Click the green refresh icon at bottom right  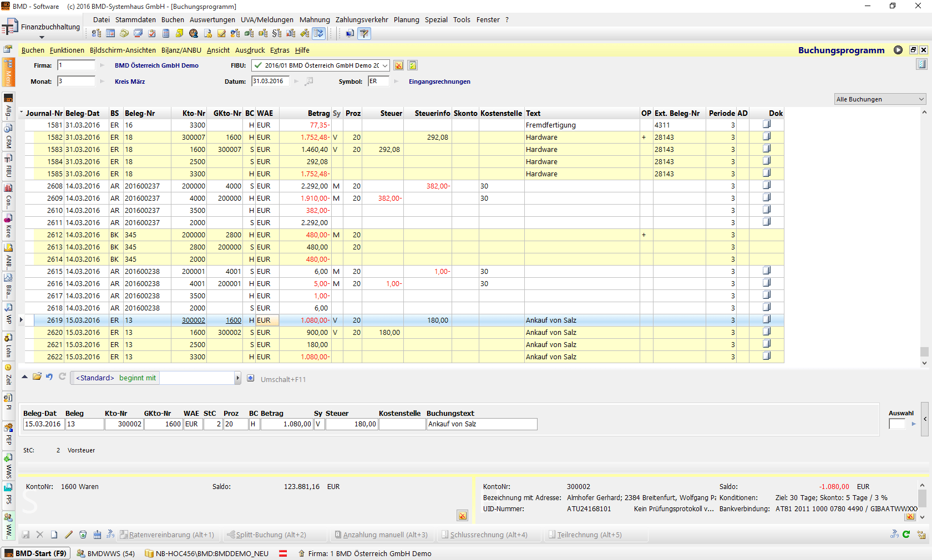point(906,534)
